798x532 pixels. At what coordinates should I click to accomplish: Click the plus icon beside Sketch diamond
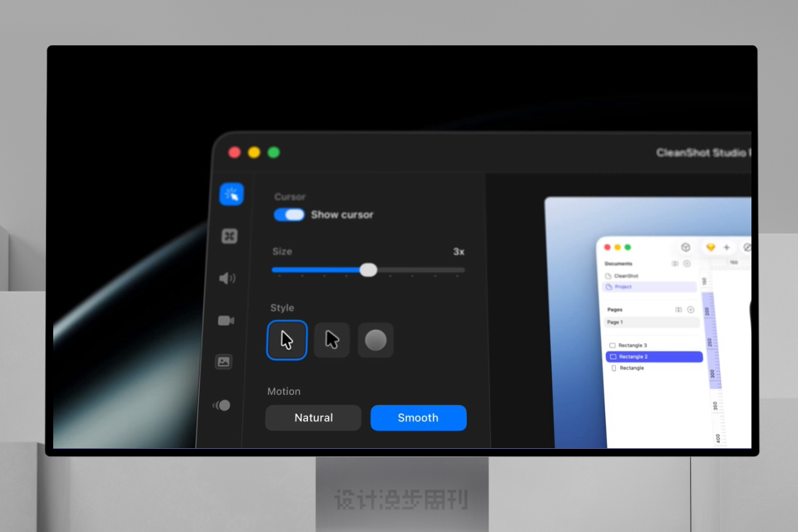(726, 247)
